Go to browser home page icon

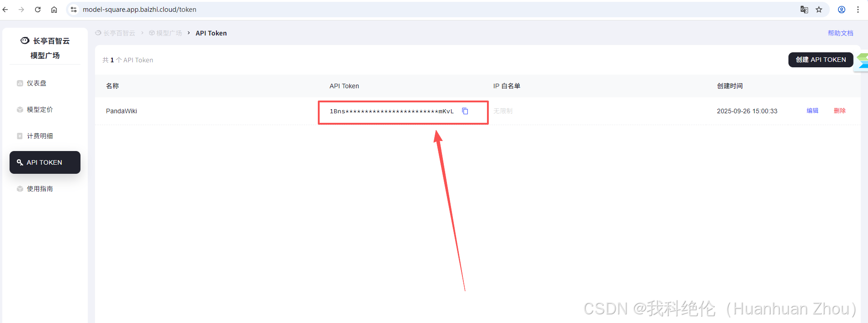coord(54,10)
